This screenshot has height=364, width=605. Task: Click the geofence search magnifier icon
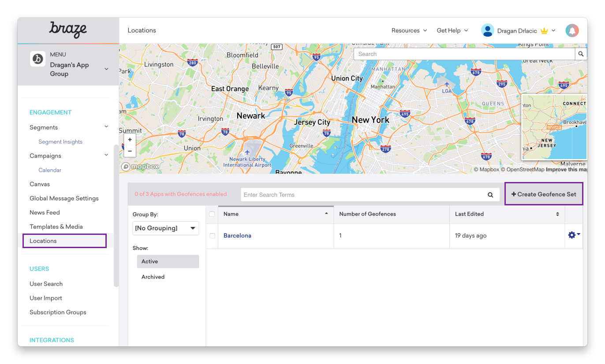(x=490, y=195)
